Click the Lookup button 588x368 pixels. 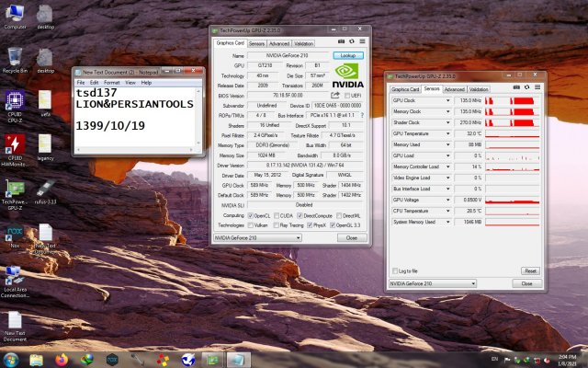[x=348, y=55]
